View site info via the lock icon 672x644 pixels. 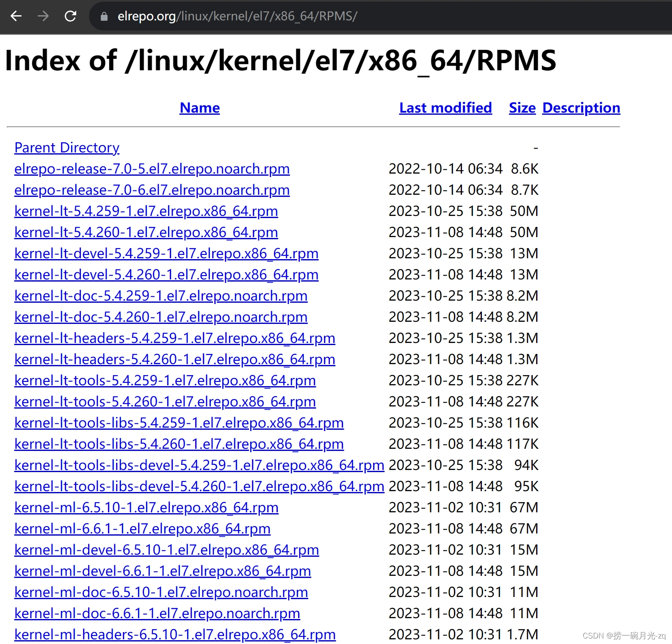click(x=104, y=17)
